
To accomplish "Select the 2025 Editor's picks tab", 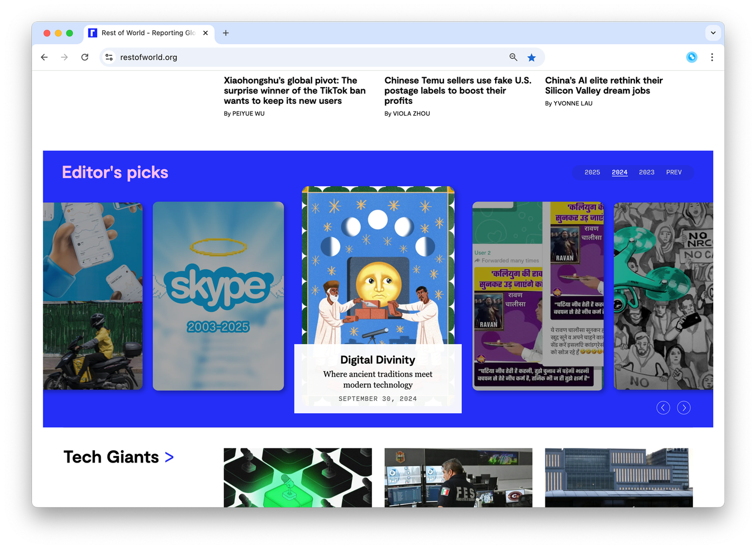I will [x=592, y=172].
